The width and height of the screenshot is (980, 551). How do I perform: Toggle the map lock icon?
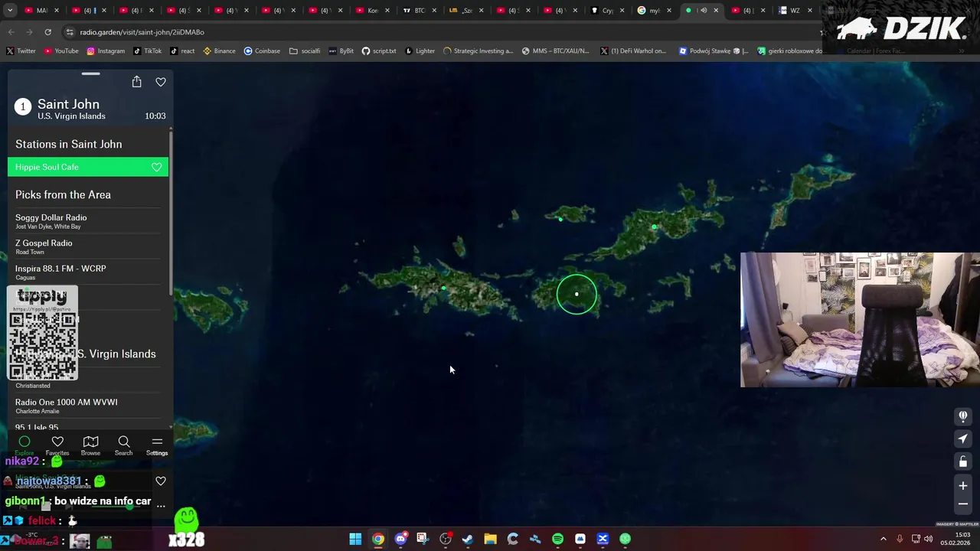click(x=963, y=461)
